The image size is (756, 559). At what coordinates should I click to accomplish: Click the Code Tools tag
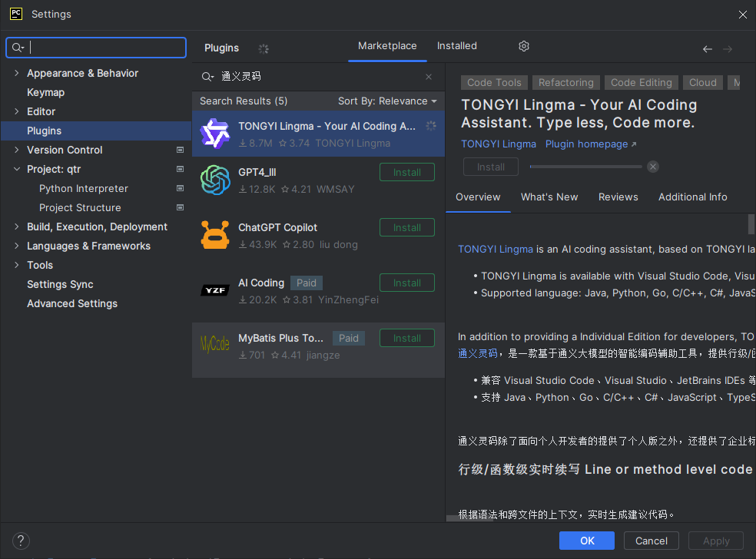click(x=494, y=82)
